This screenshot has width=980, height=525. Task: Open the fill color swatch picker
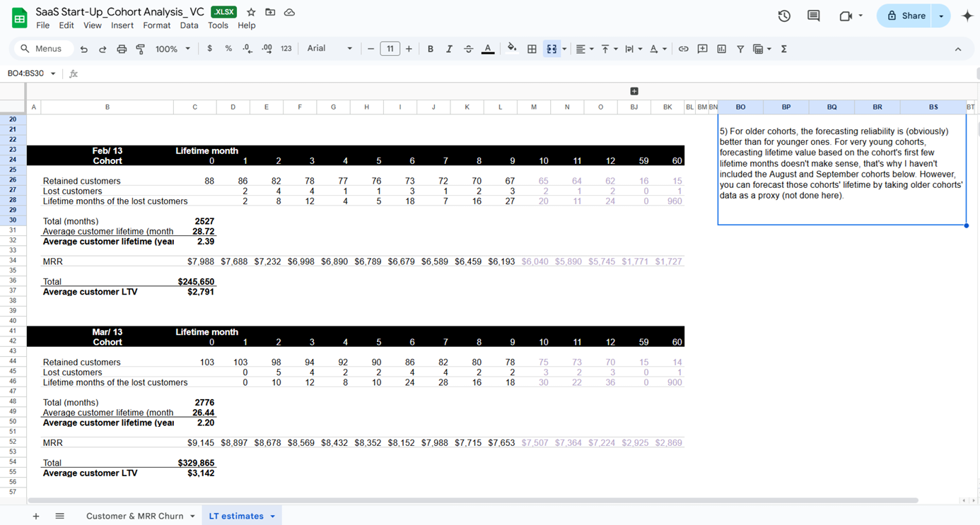pos(512,49)
